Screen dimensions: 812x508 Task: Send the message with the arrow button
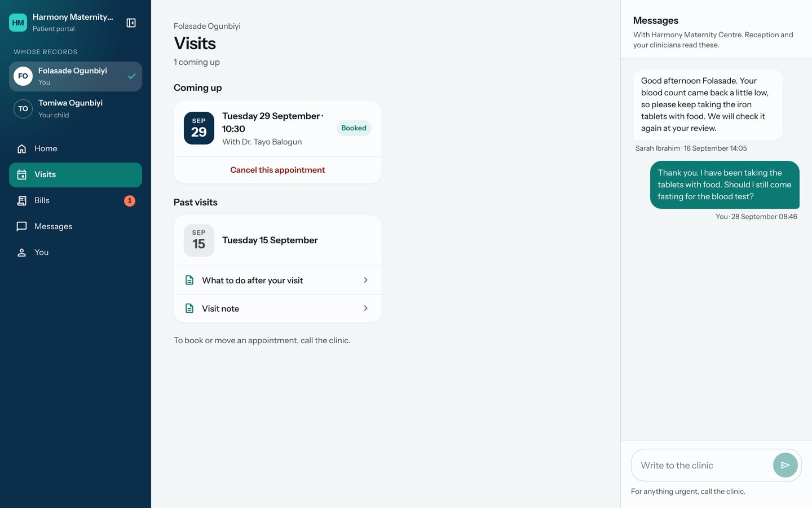pyautogui.click(x=785, y=465)
